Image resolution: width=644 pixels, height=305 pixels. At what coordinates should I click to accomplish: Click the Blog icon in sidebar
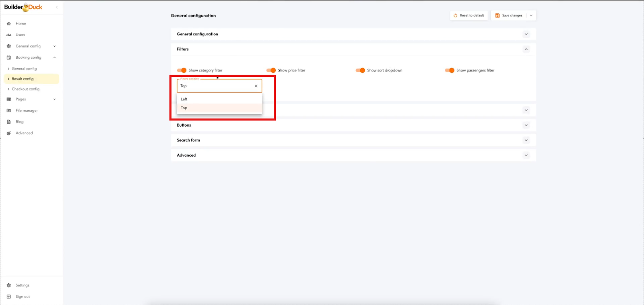pos(9,122)
